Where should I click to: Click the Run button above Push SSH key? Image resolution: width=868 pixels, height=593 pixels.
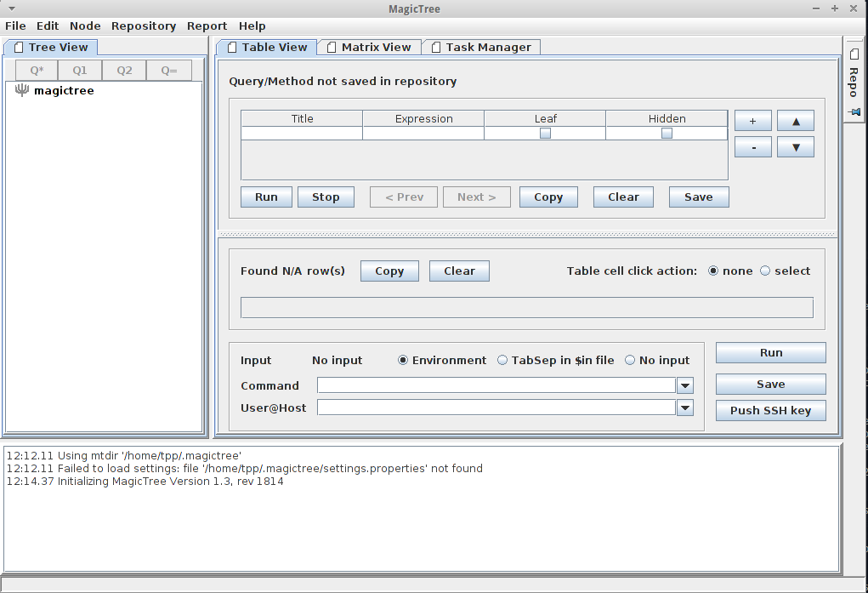(770, 353)
